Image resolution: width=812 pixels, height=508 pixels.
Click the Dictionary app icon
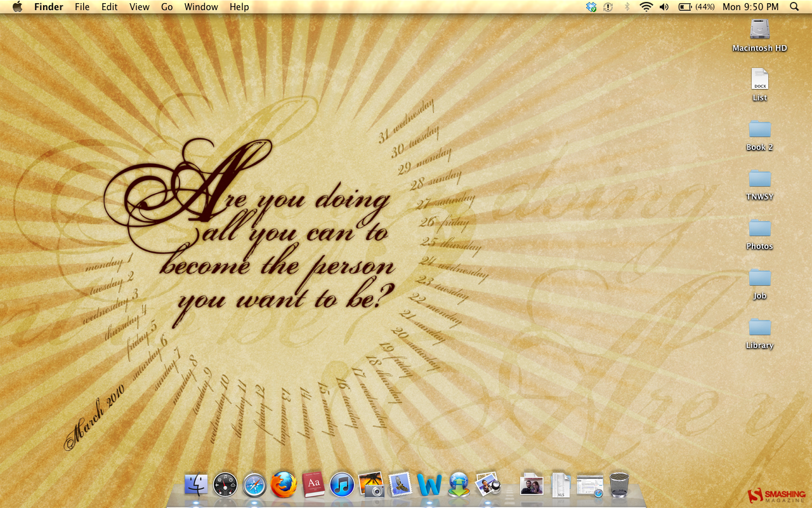313,485
